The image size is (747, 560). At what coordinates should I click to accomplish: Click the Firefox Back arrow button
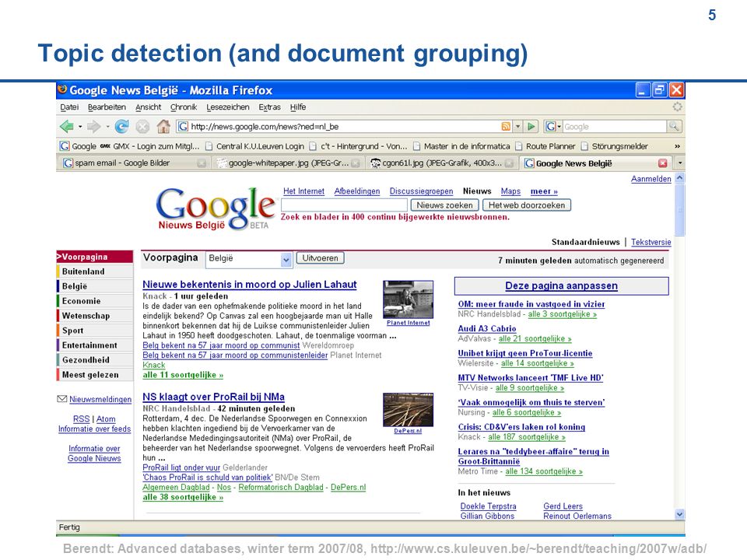point(66,126)
